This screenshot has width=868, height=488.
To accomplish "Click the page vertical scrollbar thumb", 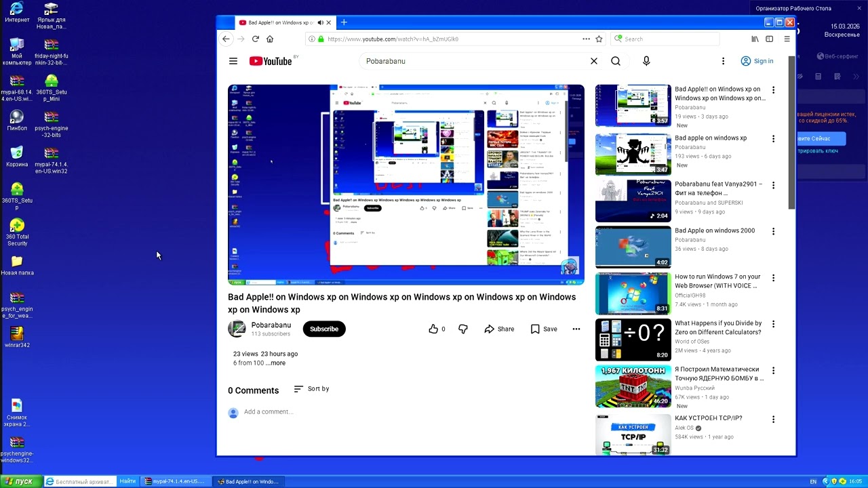I will 791,134.
